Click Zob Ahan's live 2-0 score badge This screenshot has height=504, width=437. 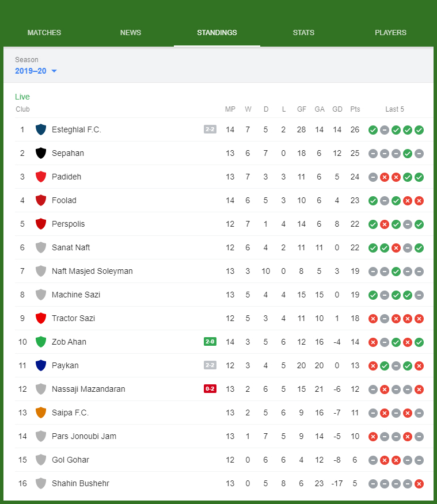(x=210, y=342)
